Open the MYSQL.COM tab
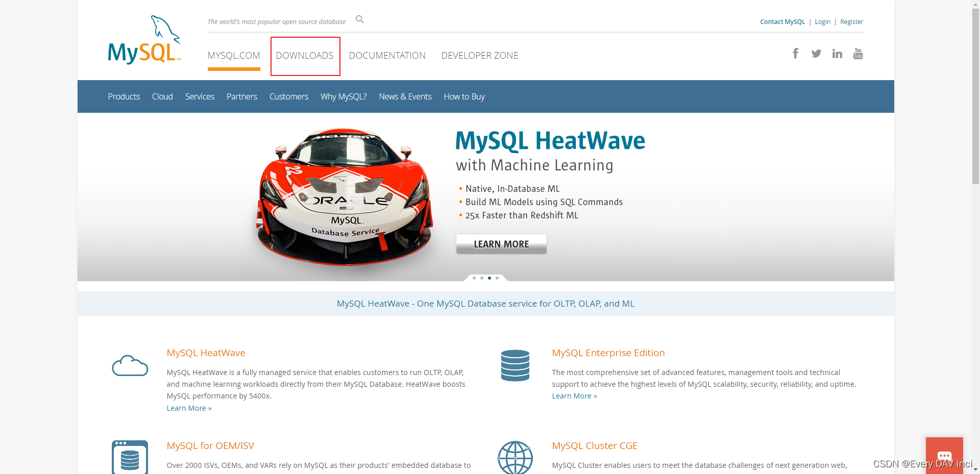The image size is (980, 474). tap(234, 56)
